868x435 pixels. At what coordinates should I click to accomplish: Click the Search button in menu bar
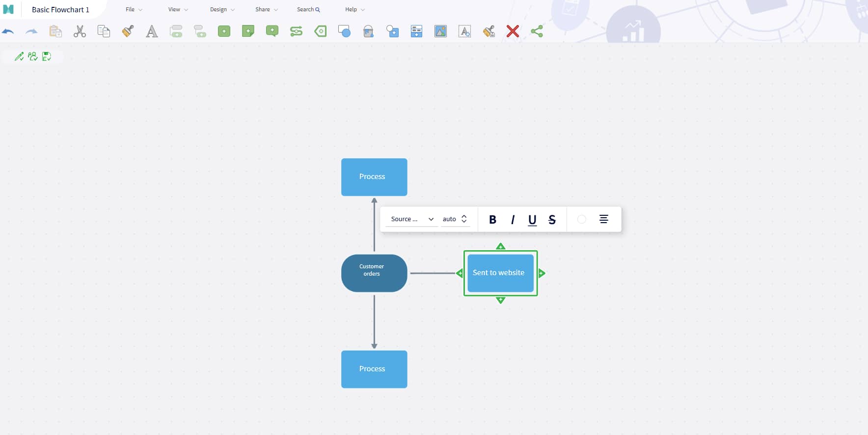[308, 9]
